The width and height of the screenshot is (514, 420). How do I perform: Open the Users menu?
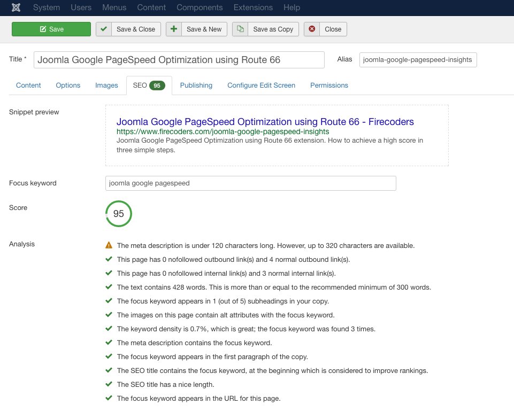[81, 7]
